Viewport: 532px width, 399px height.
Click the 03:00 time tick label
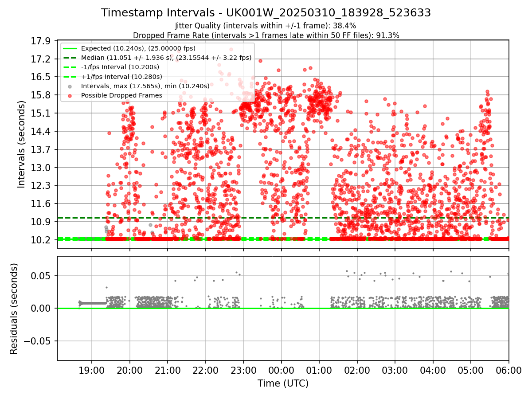click(395, 370)
